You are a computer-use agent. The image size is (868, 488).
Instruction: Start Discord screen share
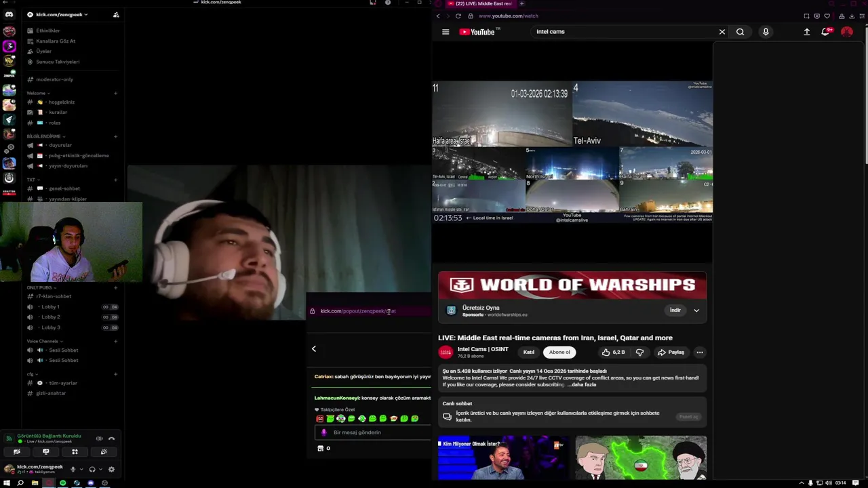click(46, 451)
